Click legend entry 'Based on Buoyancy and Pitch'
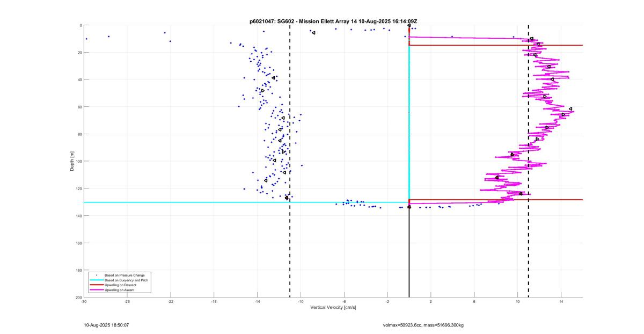 (x=119, y=280)
